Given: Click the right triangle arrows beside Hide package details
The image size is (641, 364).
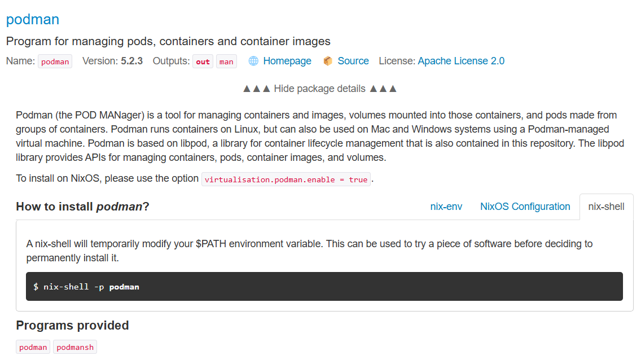Looking at the screenshot, I should click(383, 89).
